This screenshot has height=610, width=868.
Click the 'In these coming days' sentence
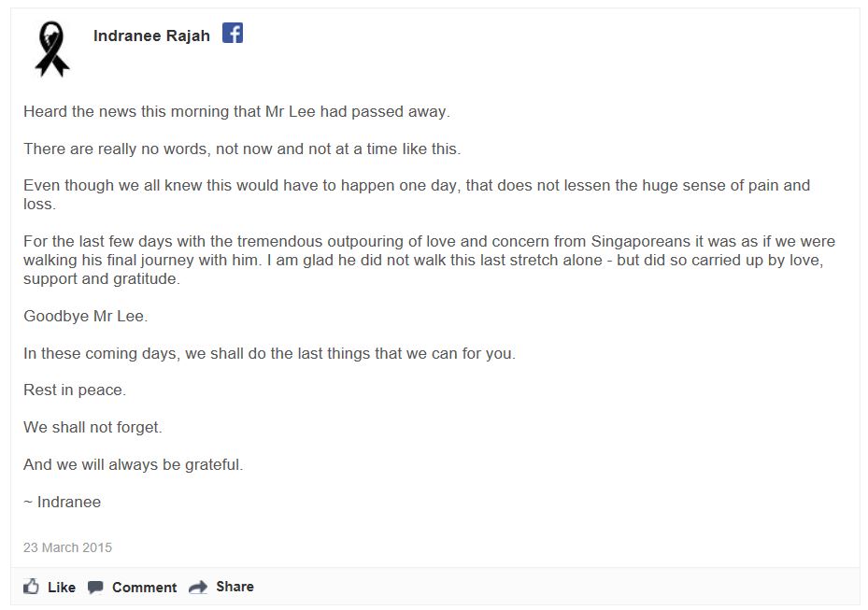click(269, 353)
